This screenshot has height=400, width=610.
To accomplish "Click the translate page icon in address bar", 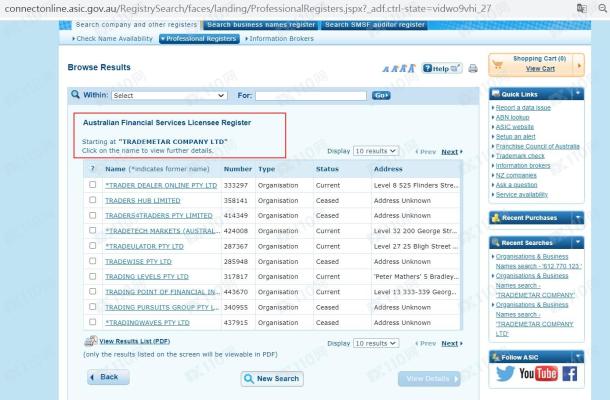I will pyautogui.click(x=582, y=9).
